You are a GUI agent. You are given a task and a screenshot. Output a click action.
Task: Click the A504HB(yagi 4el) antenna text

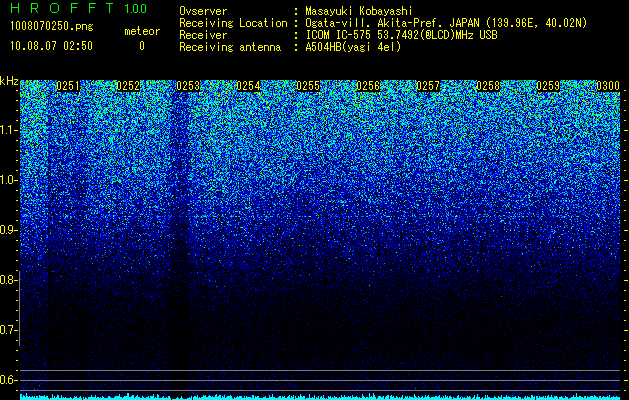(x=353, y=47)
